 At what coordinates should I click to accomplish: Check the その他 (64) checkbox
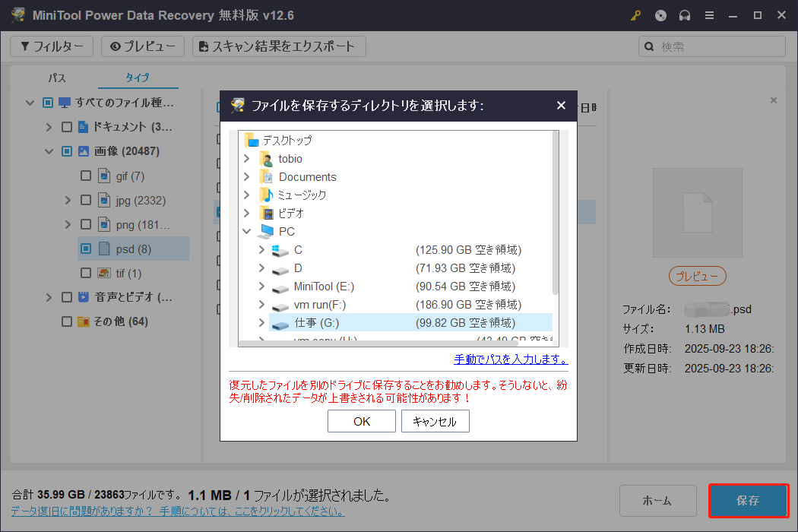click(67, 321)
